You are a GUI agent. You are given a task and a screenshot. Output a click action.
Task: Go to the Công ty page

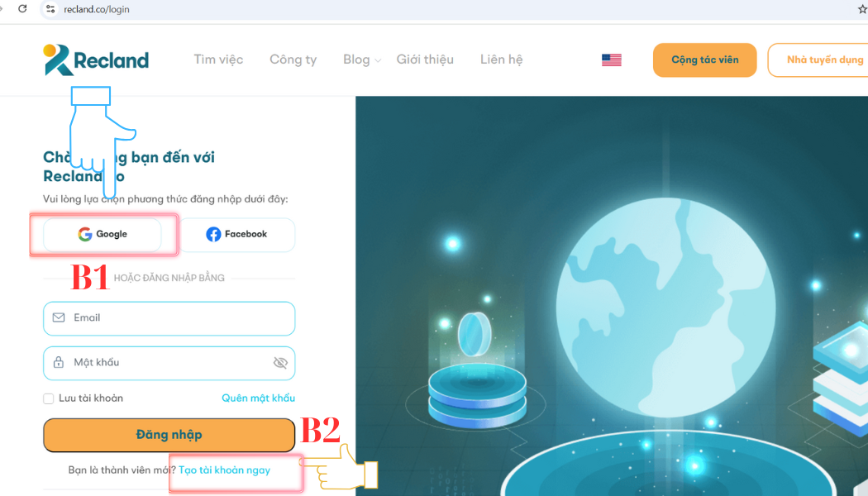[x=293, y=60]
